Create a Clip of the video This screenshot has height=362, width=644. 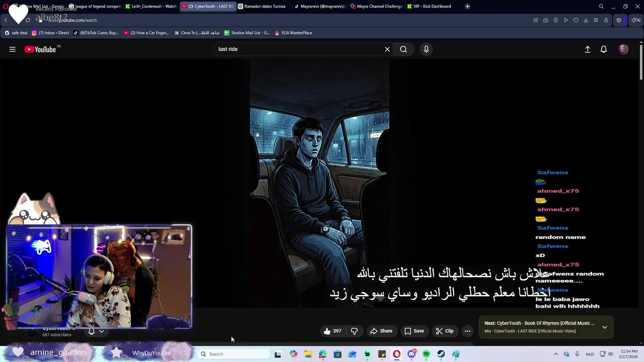[445, 331]
